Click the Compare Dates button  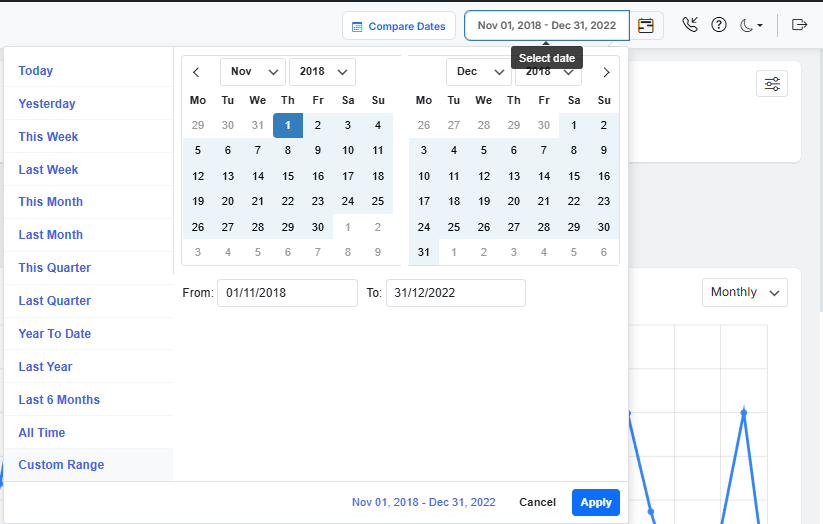[399, 26]
